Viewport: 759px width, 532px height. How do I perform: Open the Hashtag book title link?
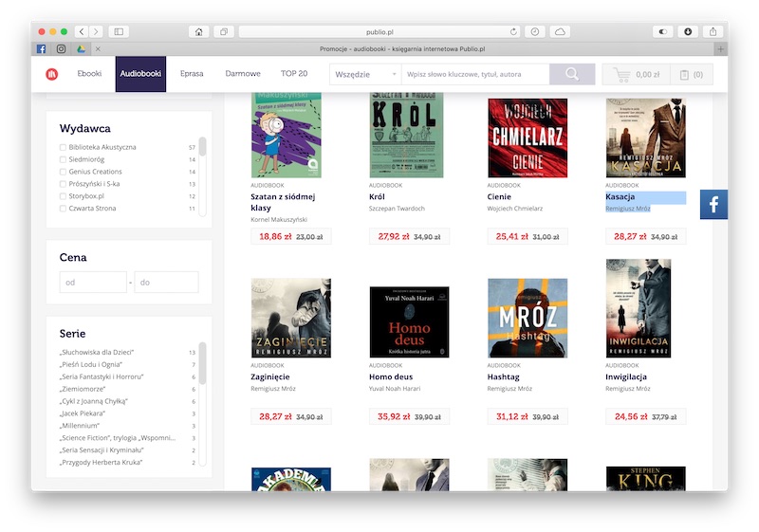pyautogui.click(x=503, y=376)
